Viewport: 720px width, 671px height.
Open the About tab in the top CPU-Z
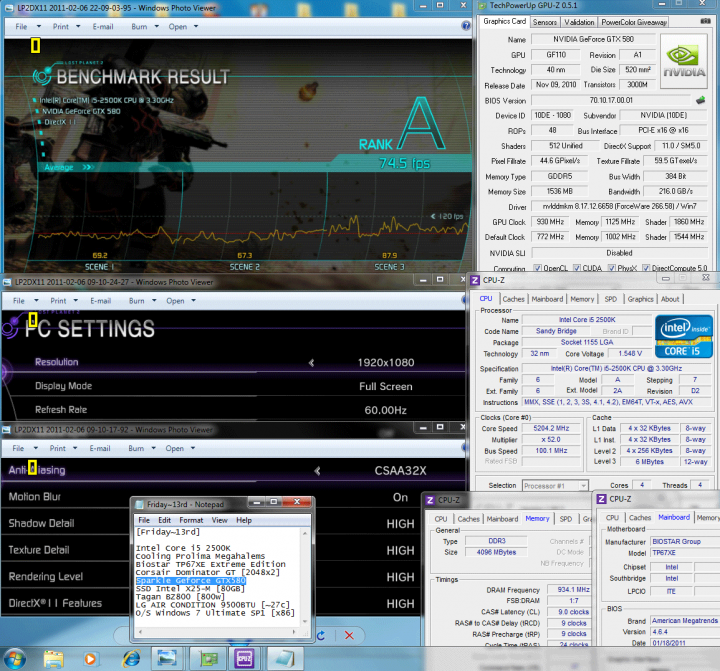(670, 299)
